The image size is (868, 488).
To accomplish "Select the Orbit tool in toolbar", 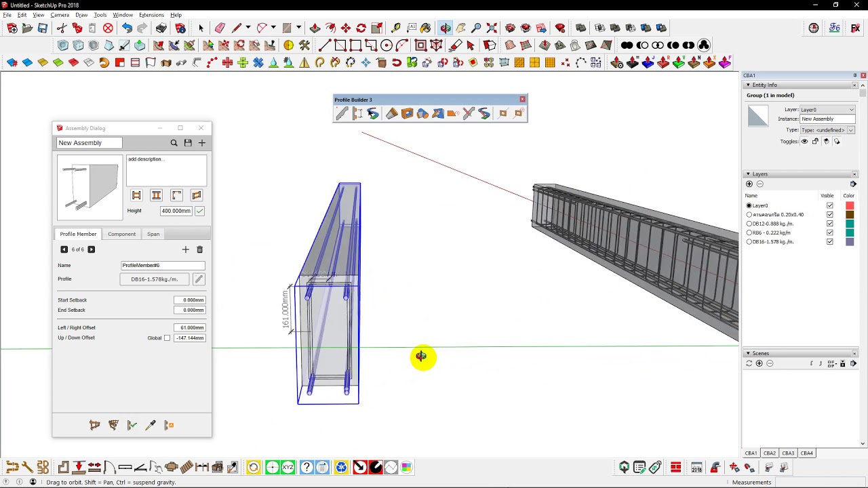I will point(445,28).
